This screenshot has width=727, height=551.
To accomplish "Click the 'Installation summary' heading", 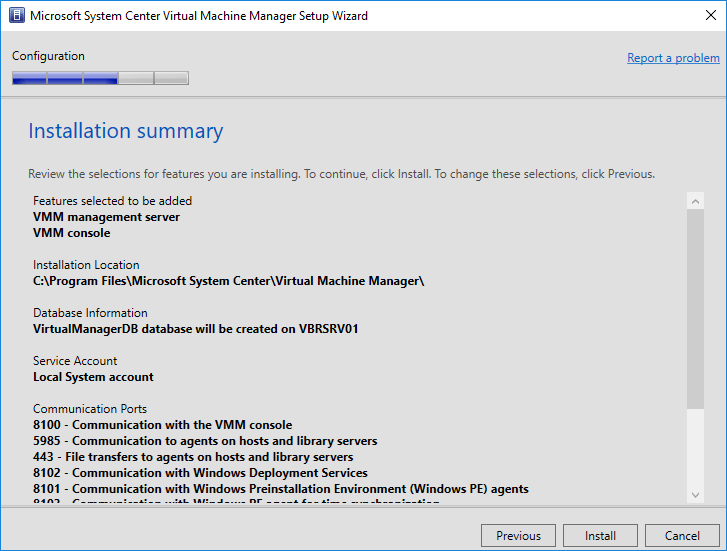I will 126,131.
